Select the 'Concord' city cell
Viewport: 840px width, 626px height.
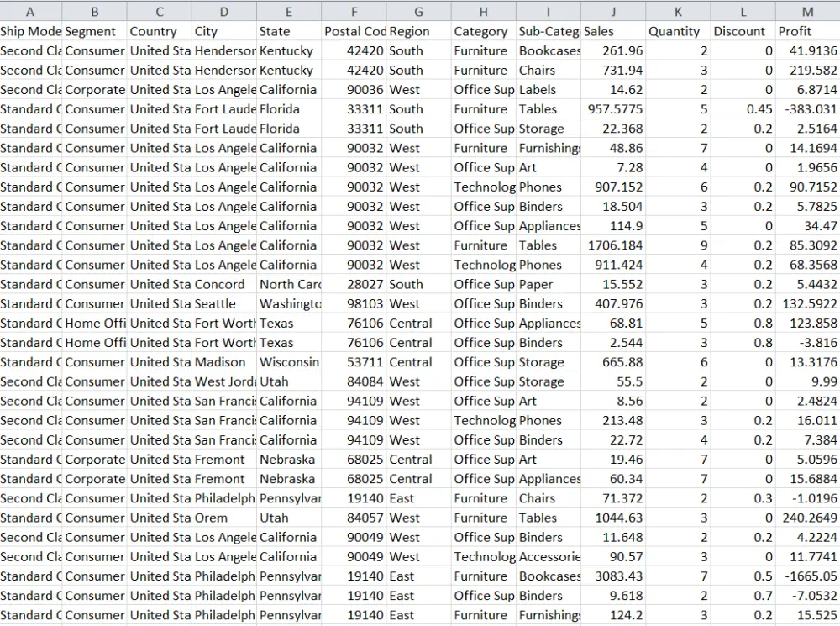coord(224,285)
